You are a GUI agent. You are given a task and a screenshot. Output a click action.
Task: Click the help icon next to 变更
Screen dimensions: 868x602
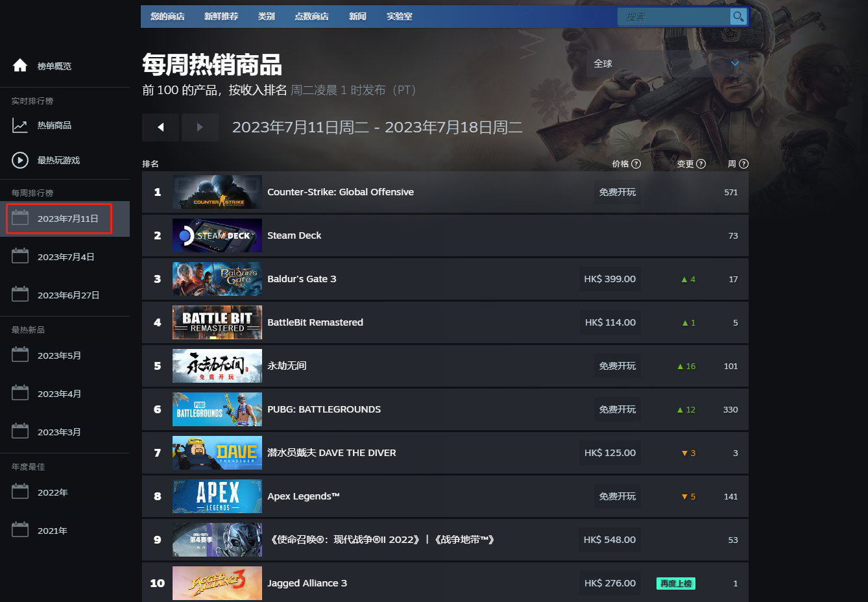701,164
